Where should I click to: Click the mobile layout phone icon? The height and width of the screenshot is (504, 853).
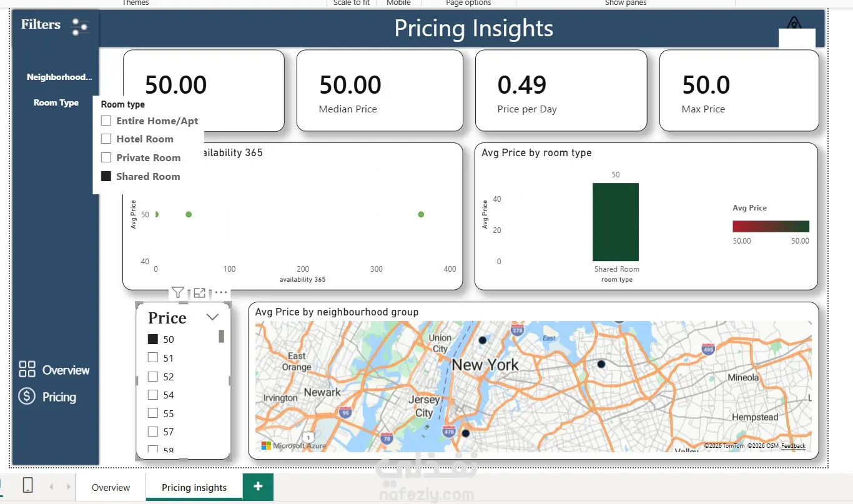click(x=27, y=486)
